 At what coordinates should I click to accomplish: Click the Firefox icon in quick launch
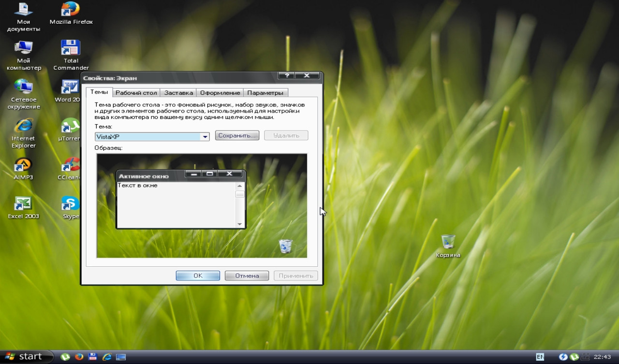[x=79, y=357]
